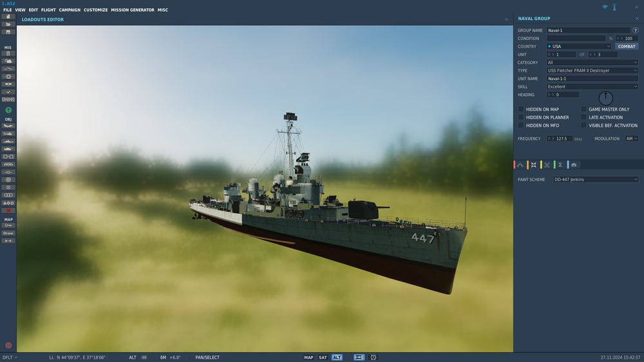Image resolution: width=644 pixels, height=362 pixels.
Task: Open the briefing clipboard icon under MIS
Action: 8,53
